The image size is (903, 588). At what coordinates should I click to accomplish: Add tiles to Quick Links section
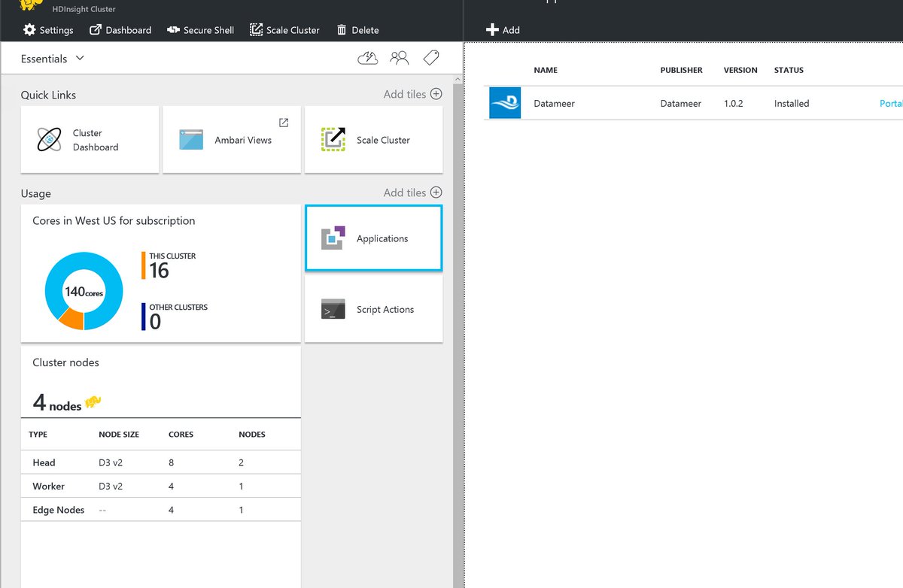pyautogui.click(x=412, y=94)
